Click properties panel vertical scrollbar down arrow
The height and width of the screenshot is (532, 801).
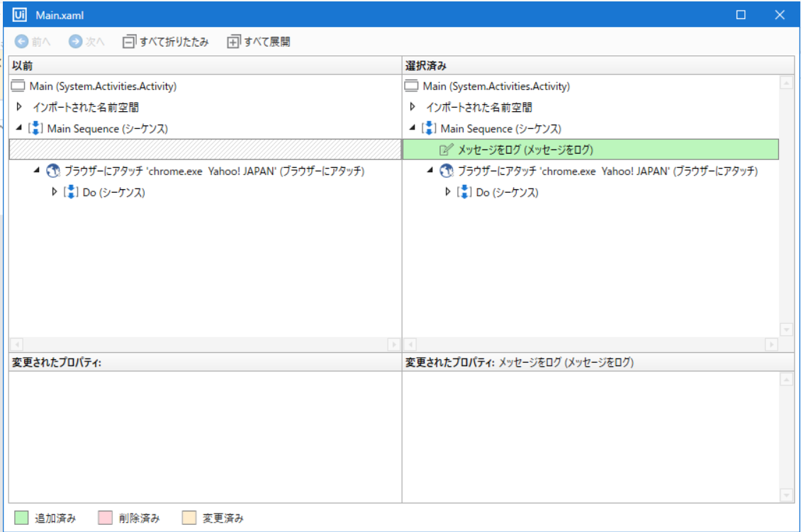787,494
